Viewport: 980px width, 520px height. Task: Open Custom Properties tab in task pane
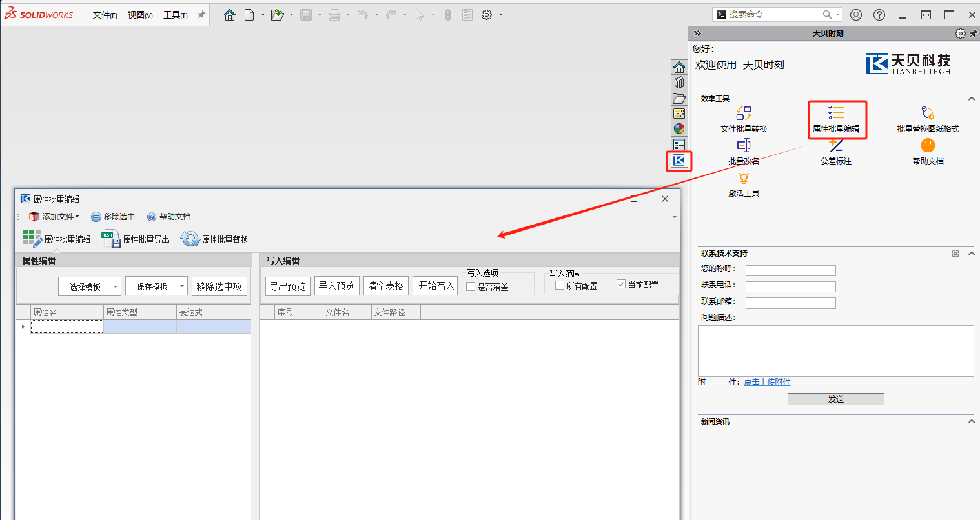point(679,145)
